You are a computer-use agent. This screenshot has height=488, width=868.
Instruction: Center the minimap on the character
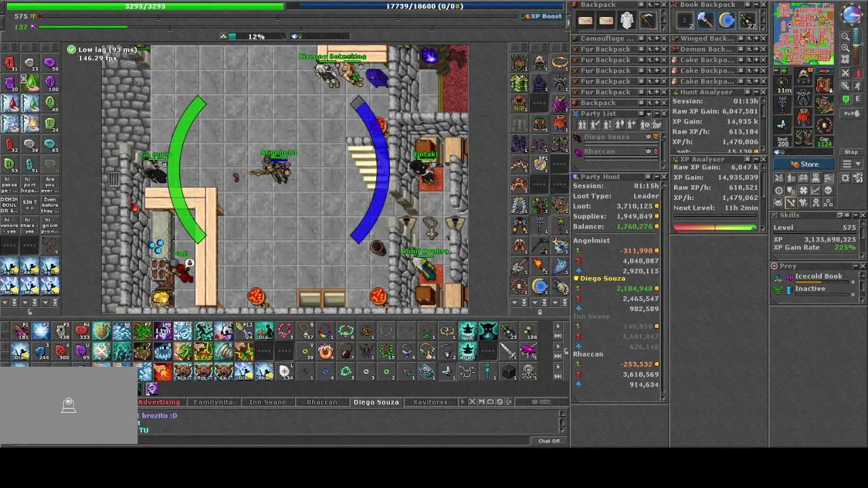click(845, 59)
